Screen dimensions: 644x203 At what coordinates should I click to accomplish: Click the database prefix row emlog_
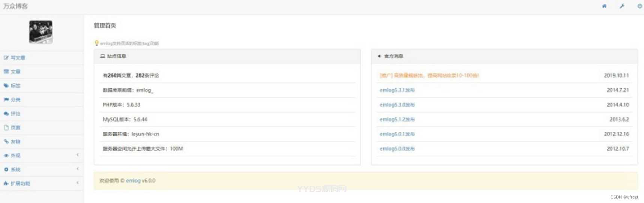(x=227, y=90)
